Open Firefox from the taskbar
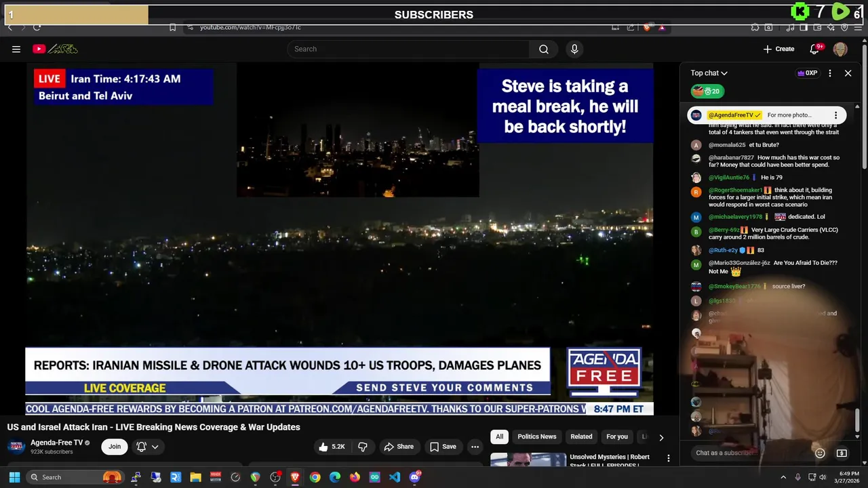868x488 pixels. [355, 477]
